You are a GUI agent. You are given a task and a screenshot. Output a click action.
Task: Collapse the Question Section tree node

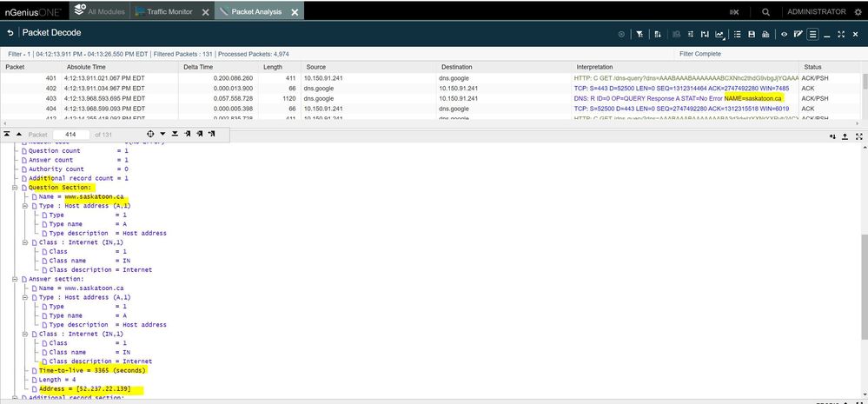pos(15,188)
